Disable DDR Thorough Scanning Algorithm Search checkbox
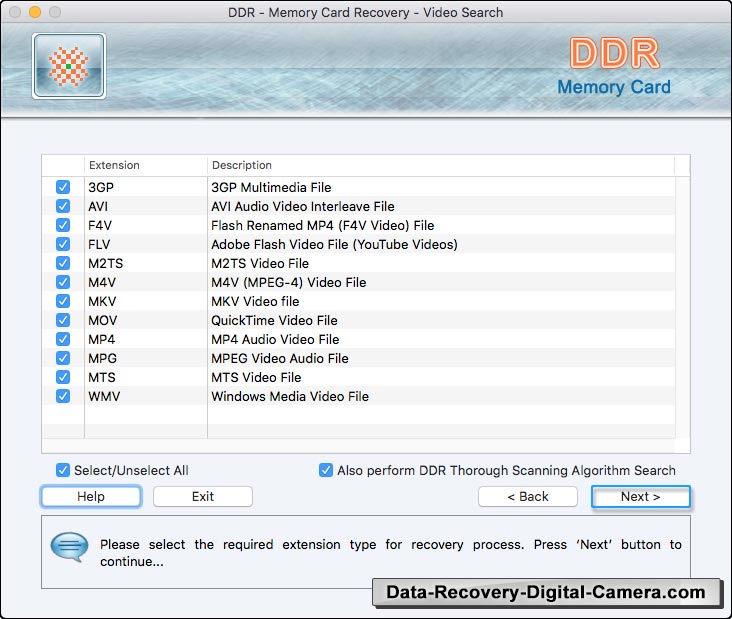Viewport: 732px width, 619px height. point(326,470)
